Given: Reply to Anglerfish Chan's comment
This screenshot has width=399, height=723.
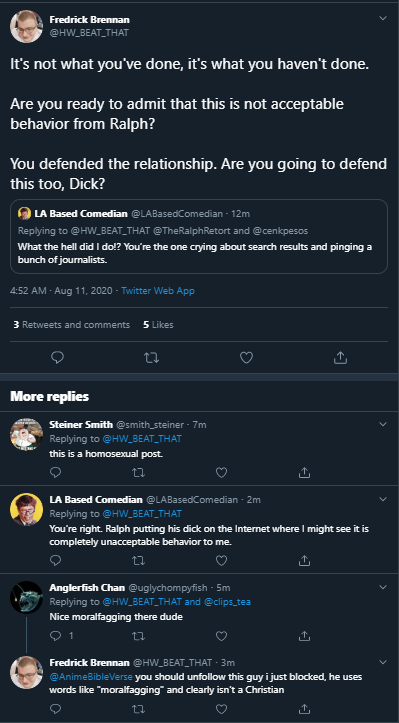Looking at the screenshot, I should 55,636.
